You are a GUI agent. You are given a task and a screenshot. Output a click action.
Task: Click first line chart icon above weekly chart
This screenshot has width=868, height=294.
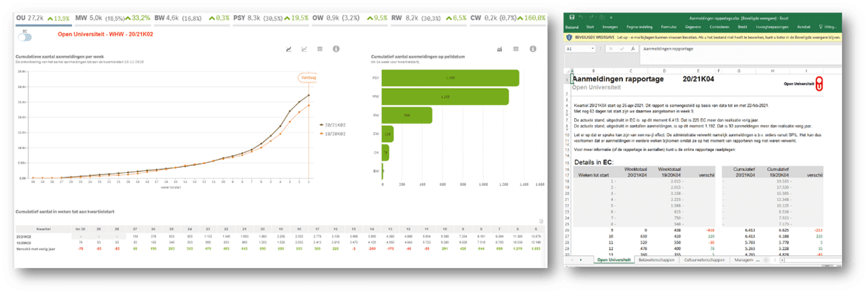pos(288,49)
